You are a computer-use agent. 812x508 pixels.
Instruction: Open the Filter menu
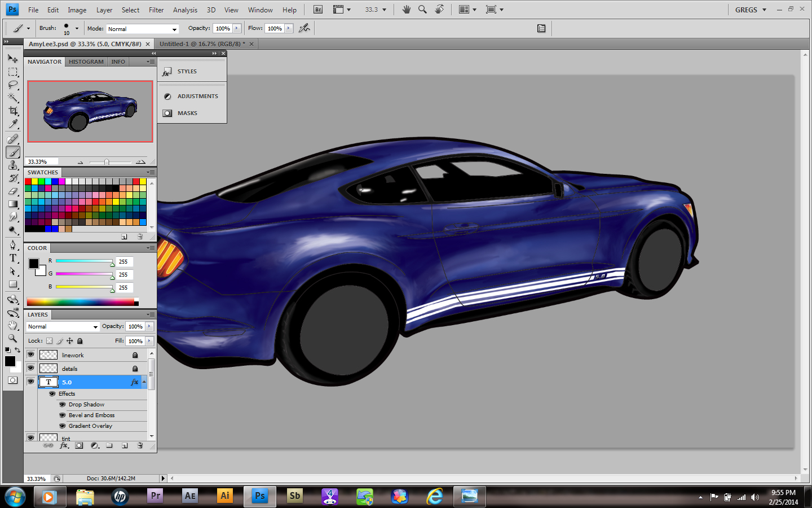[156, 10]
